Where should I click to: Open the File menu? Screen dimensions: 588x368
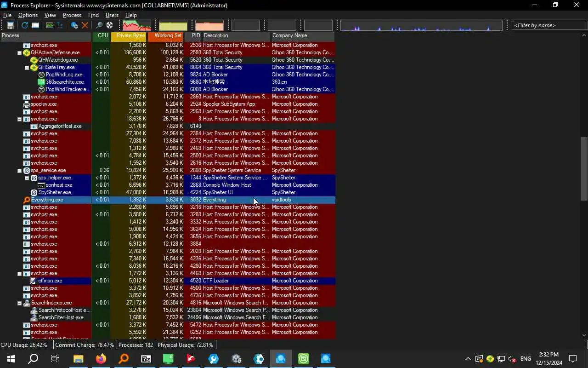(x=7, y=15)
